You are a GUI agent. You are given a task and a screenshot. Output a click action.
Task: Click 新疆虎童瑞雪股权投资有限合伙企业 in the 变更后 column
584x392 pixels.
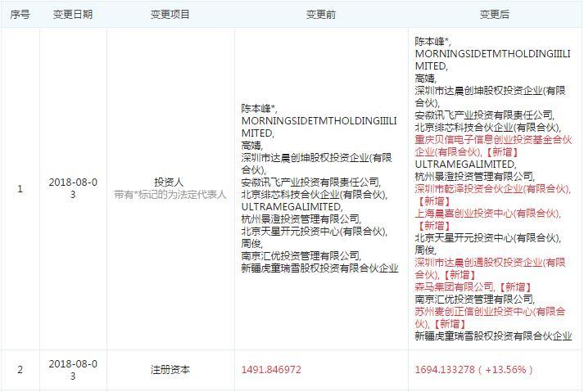[x=494, y=336]
